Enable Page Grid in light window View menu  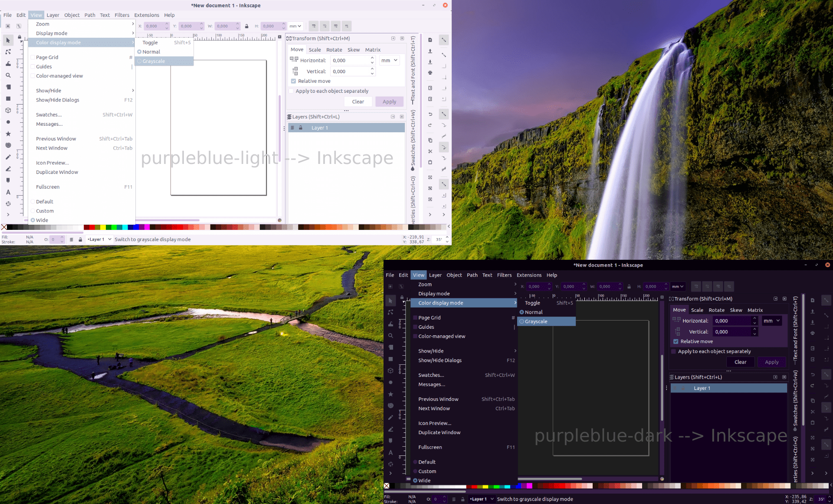tap(82, 57)
